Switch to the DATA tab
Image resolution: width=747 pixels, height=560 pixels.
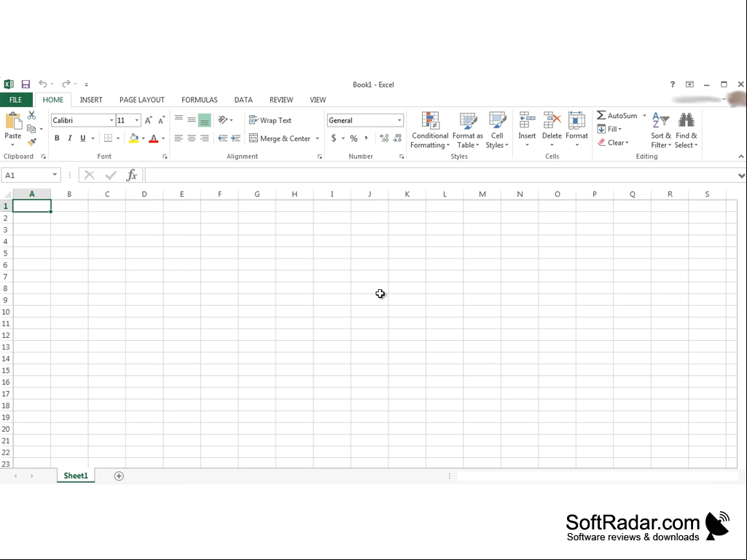click(x=243, y=100)
